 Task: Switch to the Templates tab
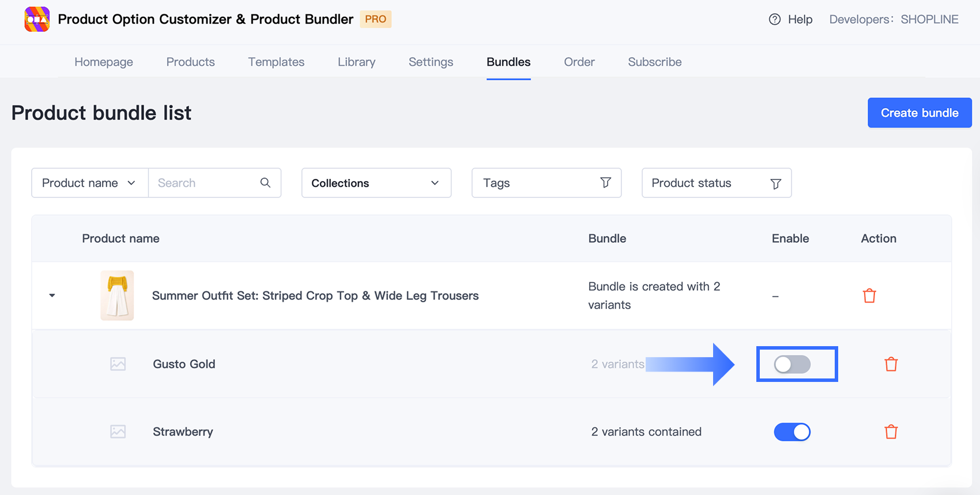pyautogui.click(x=276, y=62)
